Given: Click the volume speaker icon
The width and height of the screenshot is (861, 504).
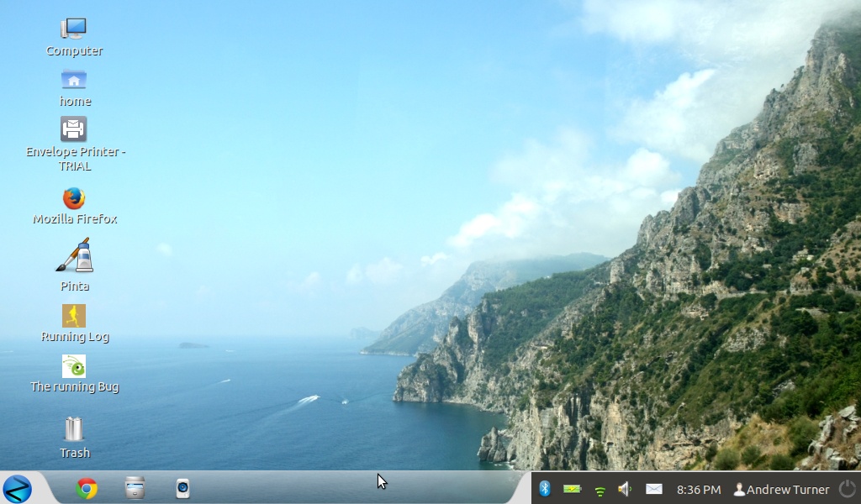Looking at the screenshot, I should coord(625,489).
